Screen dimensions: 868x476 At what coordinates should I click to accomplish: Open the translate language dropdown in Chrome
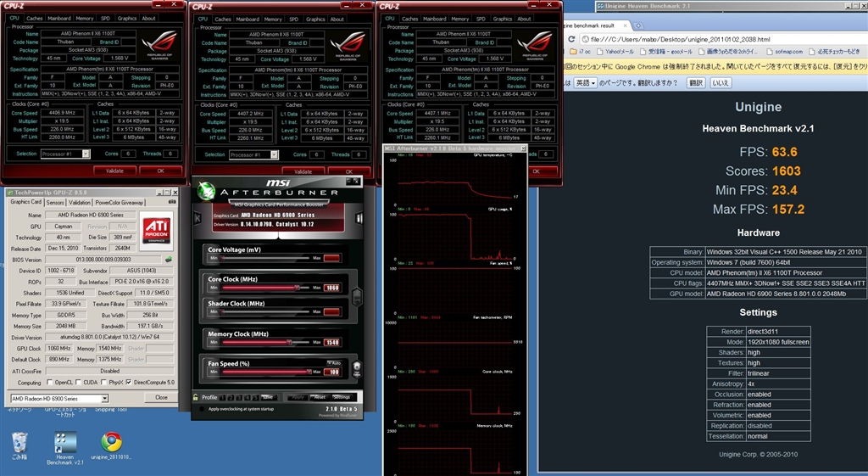(x=585, y=82)
